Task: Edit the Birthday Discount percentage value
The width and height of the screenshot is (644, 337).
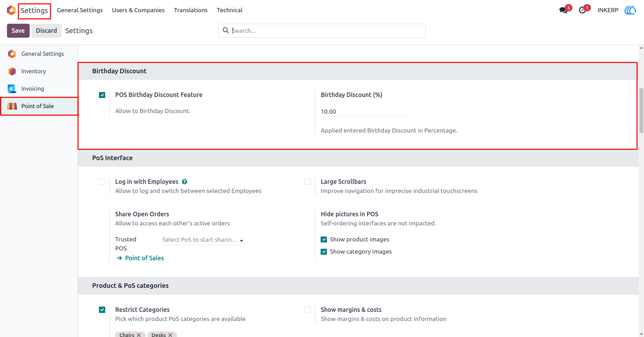Action: (364, 112)
